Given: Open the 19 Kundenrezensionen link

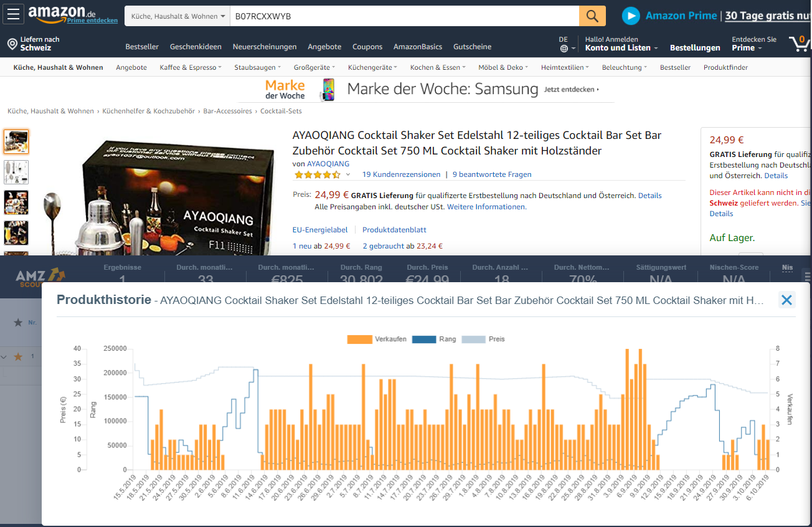Looking at the screenshot, I should (401, 174).
